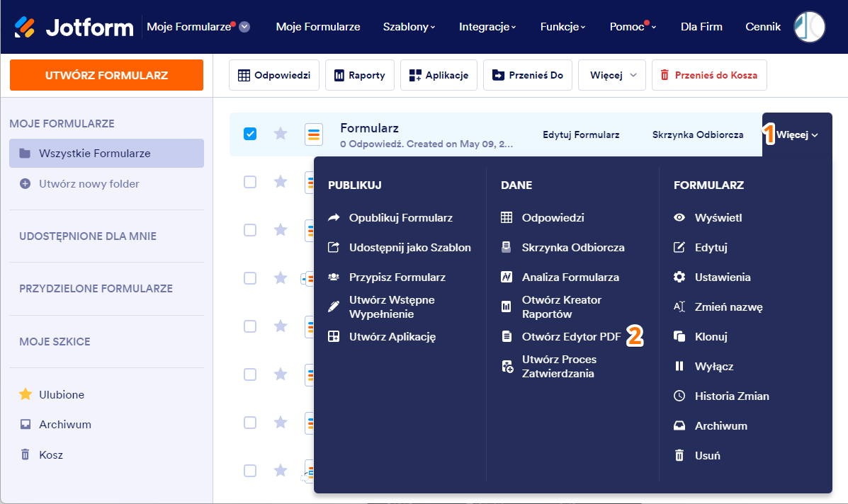Expand the Szablony menu
Screen dimensions: 848x504
409,26
